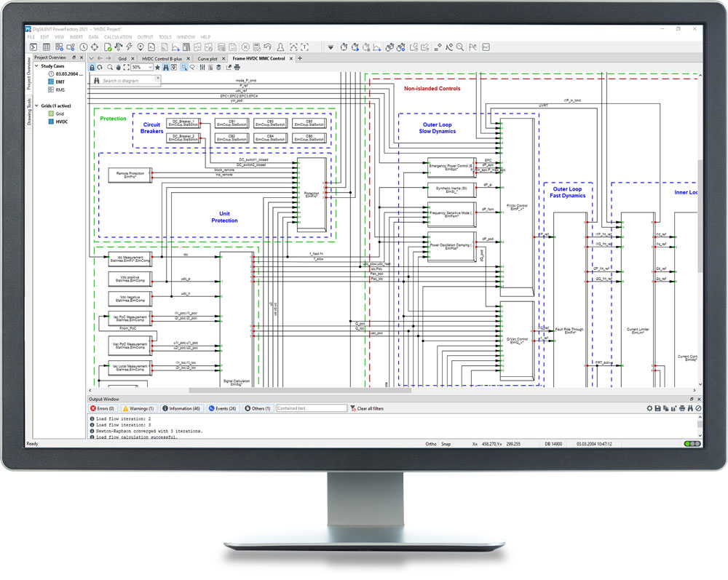Open the zoom level 50% dropdown
Image resolution: width=728 pixels, height=580 pixels.
(x=151, y=67)
